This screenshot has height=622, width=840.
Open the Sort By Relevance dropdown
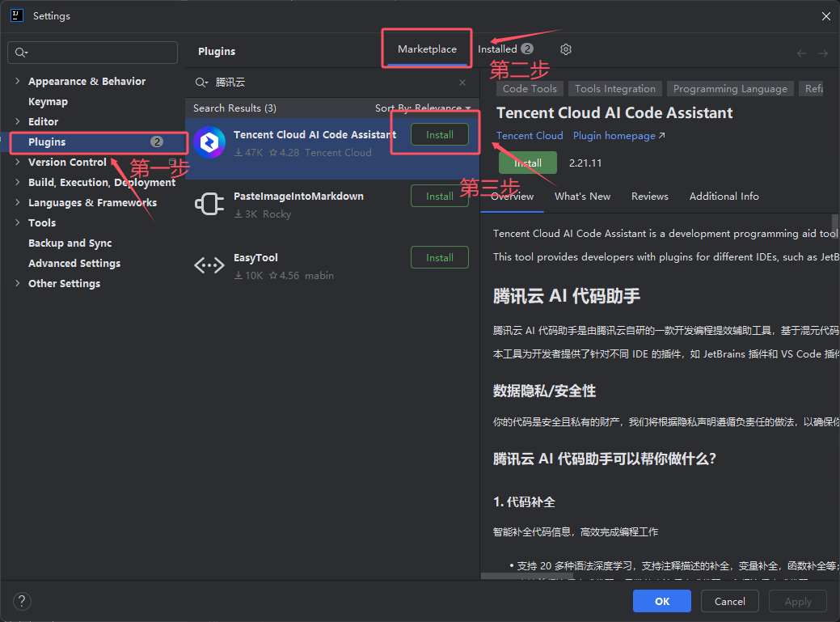coord(423,108)
